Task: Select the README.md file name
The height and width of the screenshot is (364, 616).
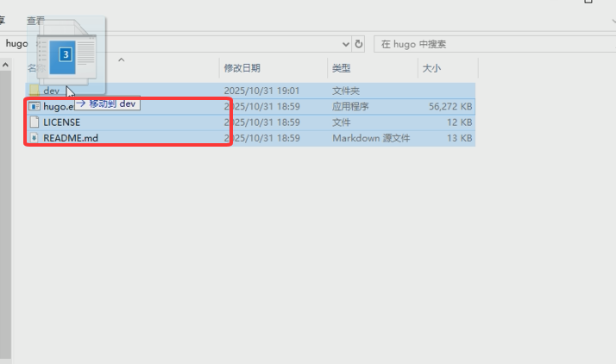Action: pyautogui.click(x=71, y=138)
